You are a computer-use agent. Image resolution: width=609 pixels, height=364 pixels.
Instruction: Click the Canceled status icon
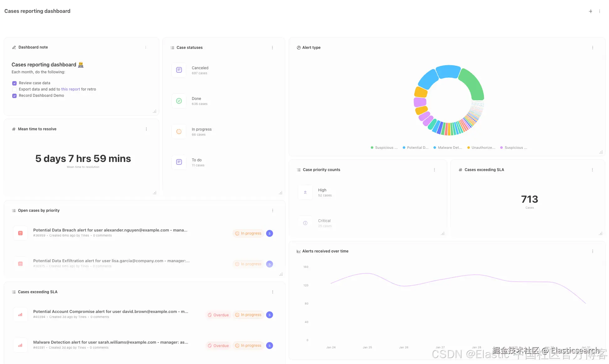pos(179,70)
